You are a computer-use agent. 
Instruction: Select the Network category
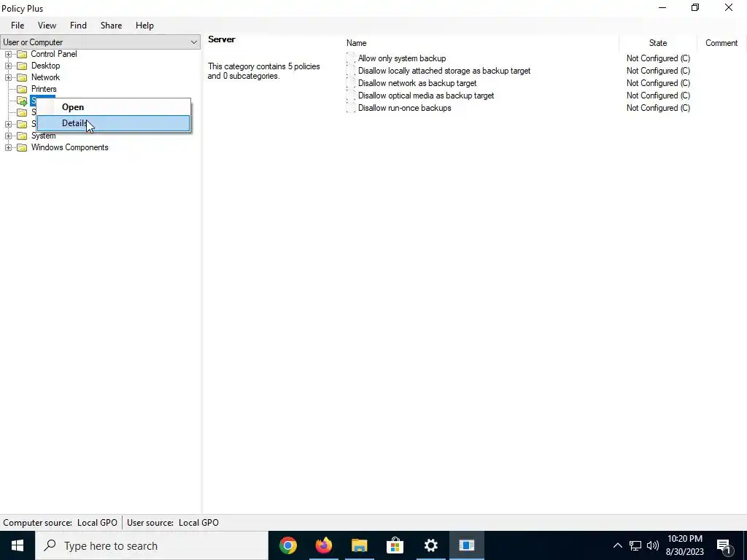(x=45, y=77)
